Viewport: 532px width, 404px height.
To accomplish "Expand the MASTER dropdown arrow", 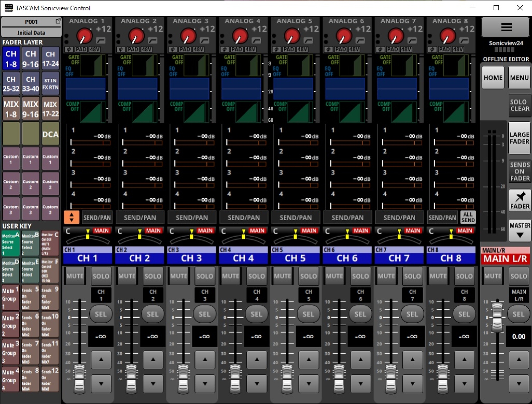I will click(x=520, y=235).
